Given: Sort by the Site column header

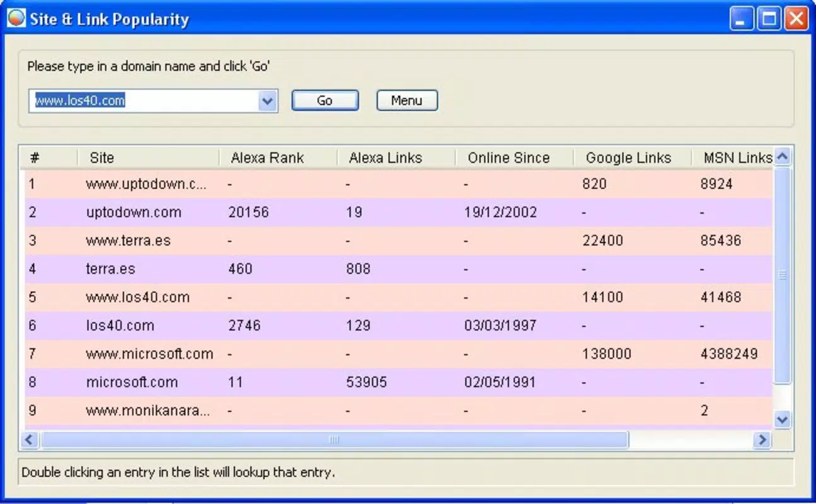Looking at the screenshot, I should click(x=148, y=157).
